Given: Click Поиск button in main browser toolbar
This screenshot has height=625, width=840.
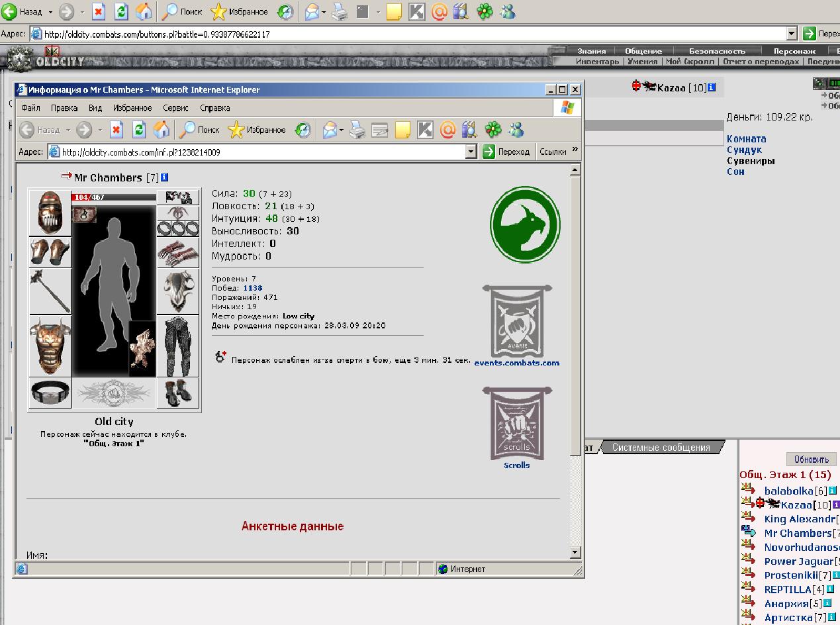Looking at the screenshot, I should 183,12.
